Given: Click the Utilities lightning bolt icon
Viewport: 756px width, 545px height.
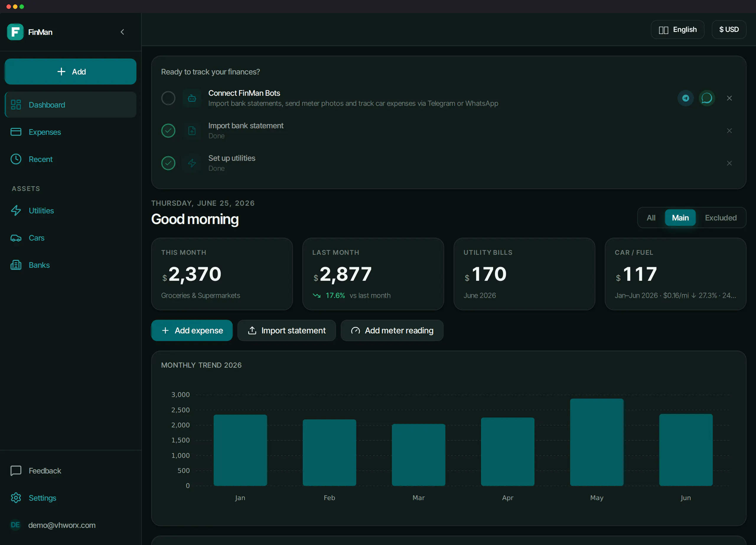Looking at the screenshot, I should (16, 211).
